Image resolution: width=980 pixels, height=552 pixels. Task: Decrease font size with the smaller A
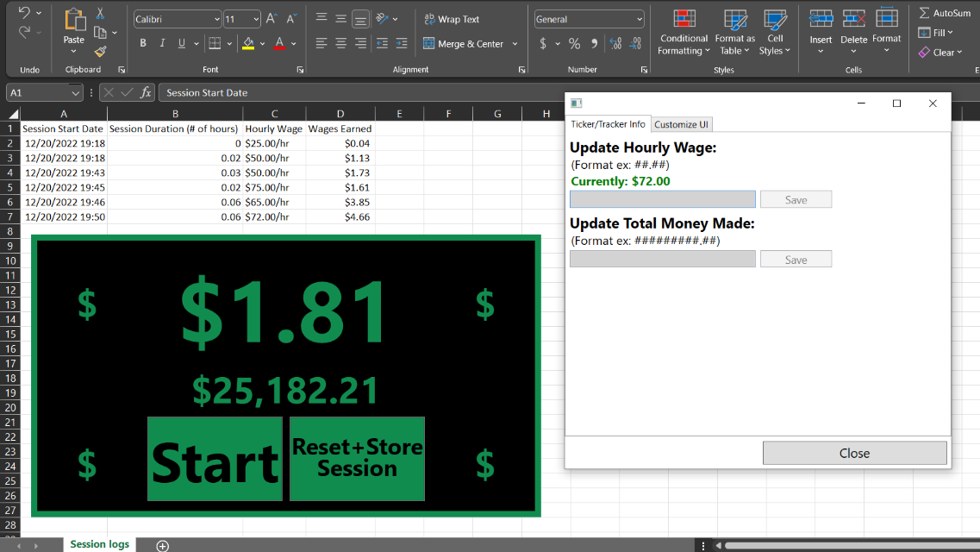pyautogui.click(x=291, y=19)
